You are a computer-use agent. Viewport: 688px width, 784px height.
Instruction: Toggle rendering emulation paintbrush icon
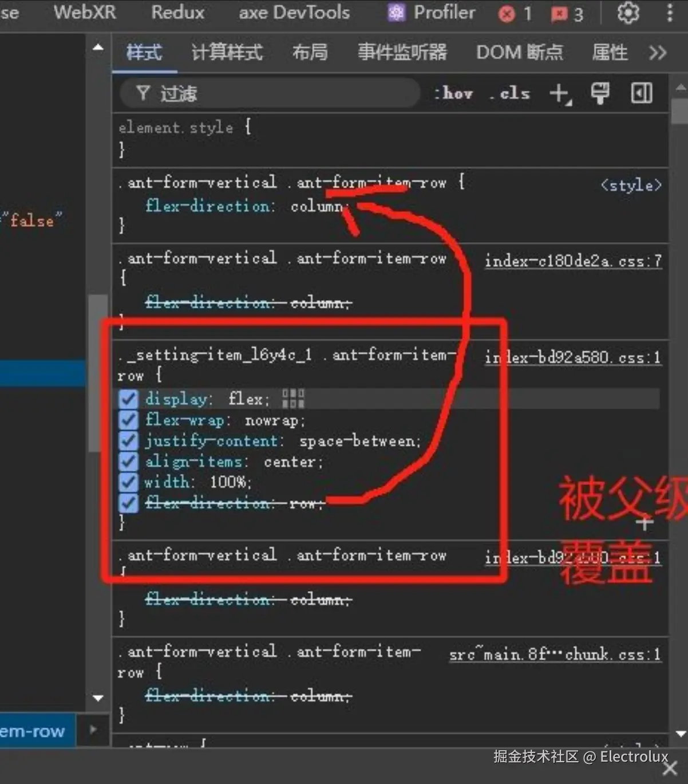point(600,93)
